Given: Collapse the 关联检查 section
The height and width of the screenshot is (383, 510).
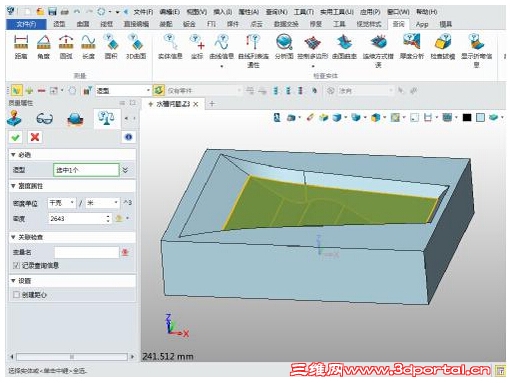Looking at the screenshot, I should point(13,237).
